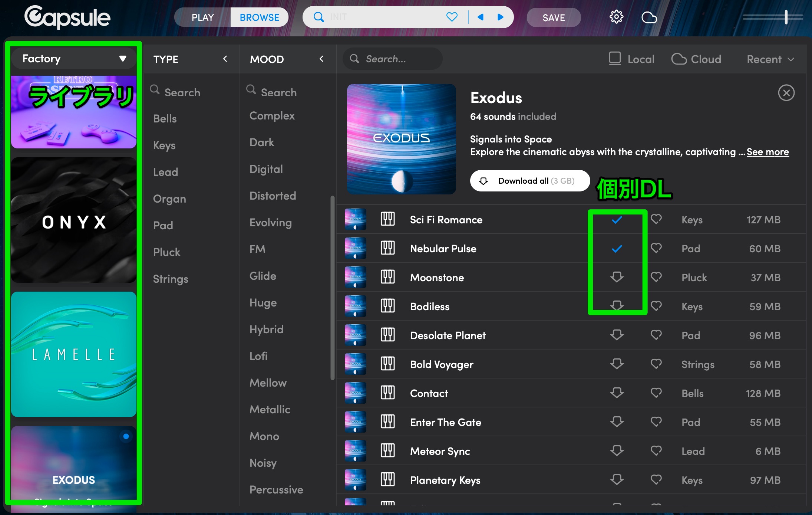Screen dimensions: 812x515
Task: Open the See more link
Action: (x=768, y=152)
